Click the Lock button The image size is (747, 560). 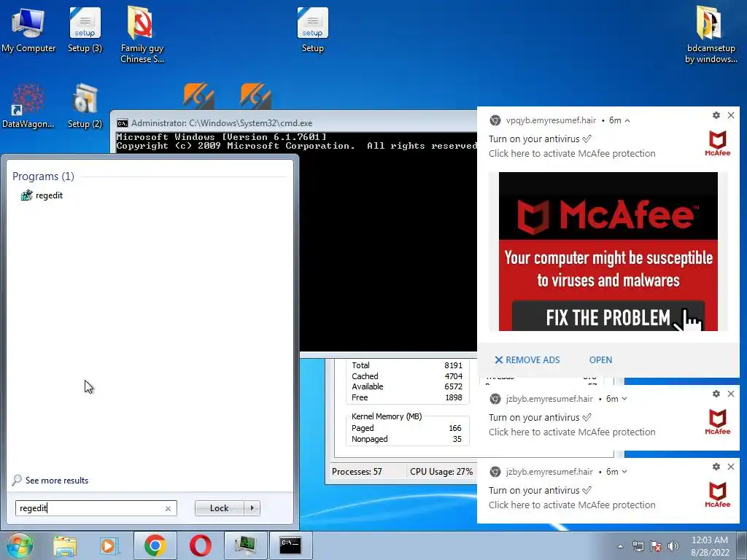point(219,508)
